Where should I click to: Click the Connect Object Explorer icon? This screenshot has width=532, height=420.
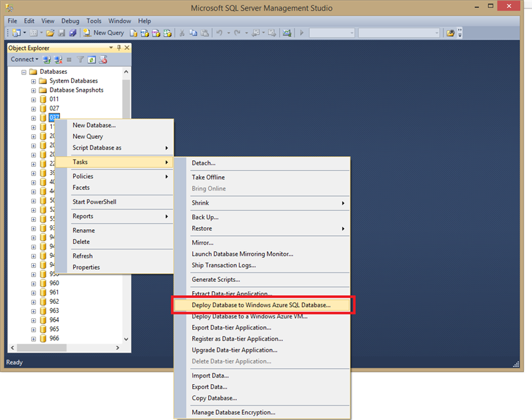pyautogui.click(x=47, y=60)
